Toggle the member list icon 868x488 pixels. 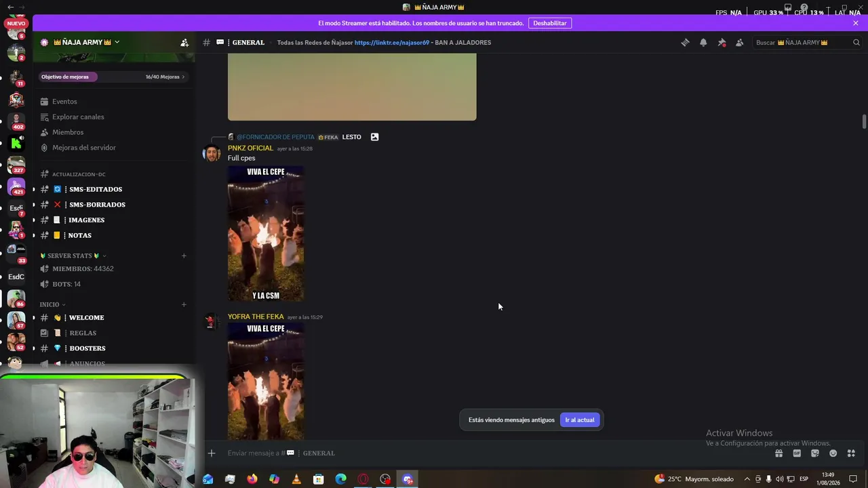pos(739,42)
